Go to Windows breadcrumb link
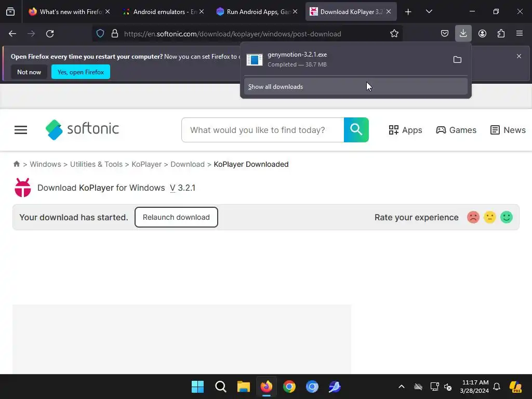The height and width of the screenshot is (399, 532). coord(46,164)
